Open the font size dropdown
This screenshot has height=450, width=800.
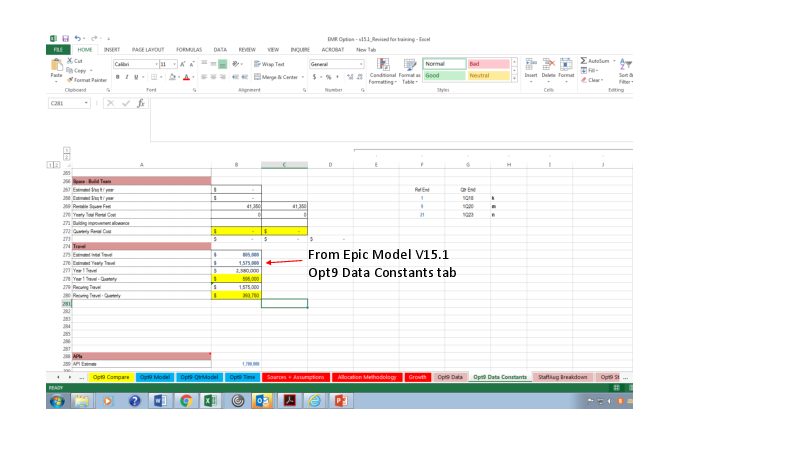174,64
